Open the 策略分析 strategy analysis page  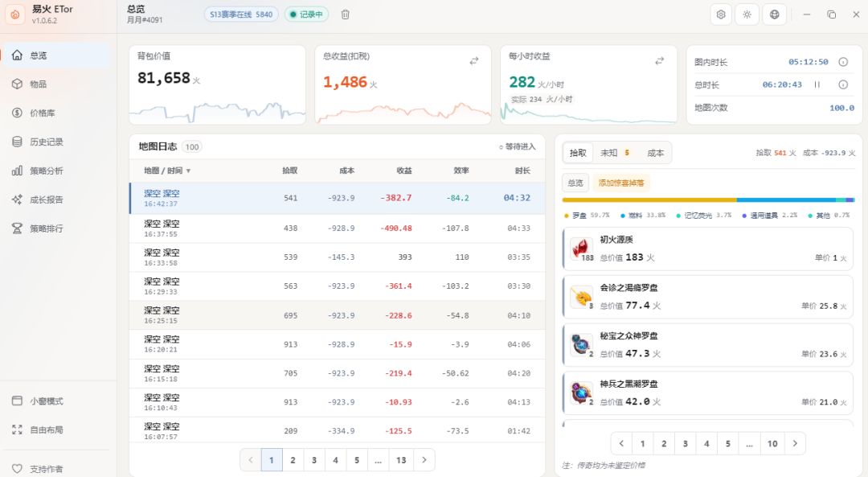pyautogui.click(x=56, y=171)
